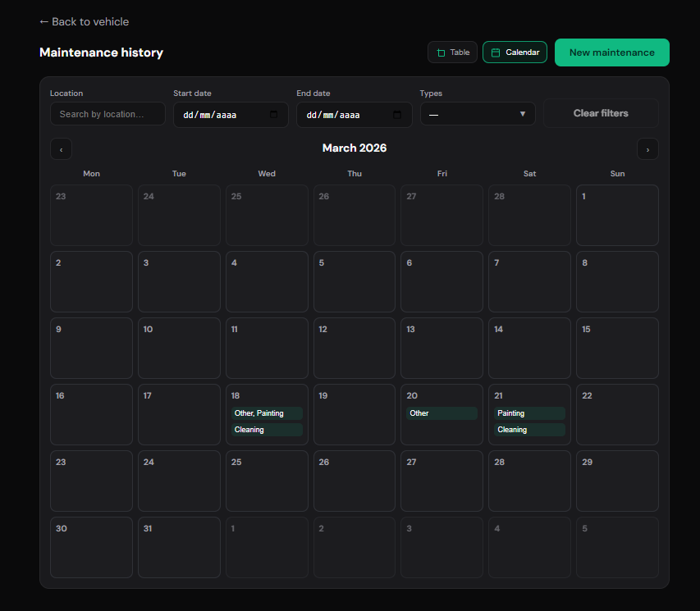This screenshot has width=700, height=611.
Task: Open the Painting entry on March 21
Action: (529, 413)
